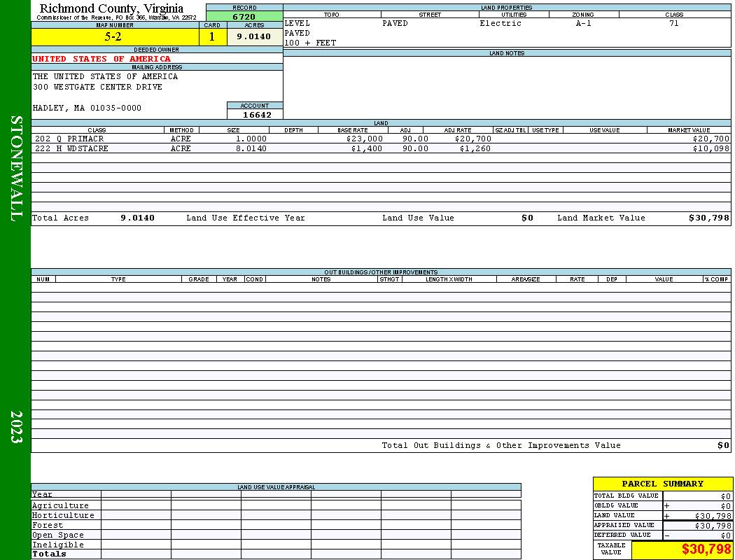Click the Parcel Summary yellow header
Image resolution: width=735 pixels, height=560 pixels.
click(x=662, y=484)
